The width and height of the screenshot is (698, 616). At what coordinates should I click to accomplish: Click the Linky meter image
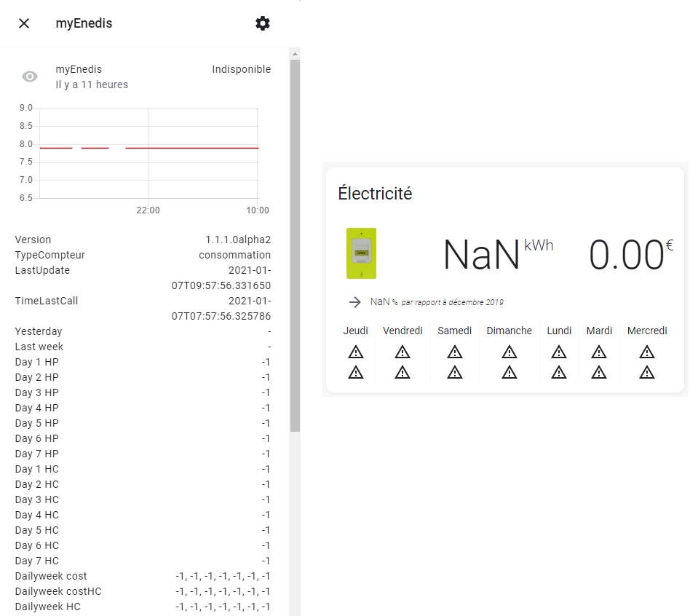click(361, 253)
